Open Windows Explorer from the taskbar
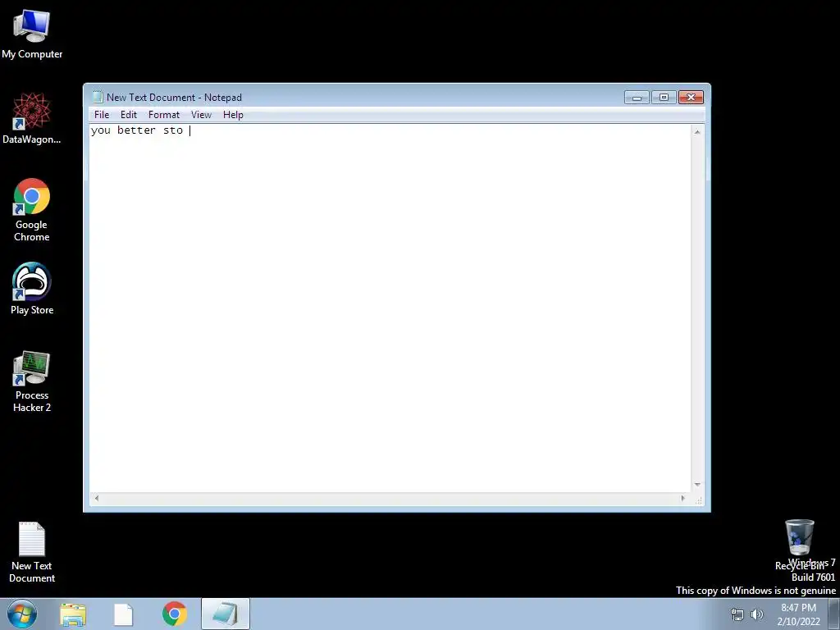840x630 pixels. coord(73,614)
